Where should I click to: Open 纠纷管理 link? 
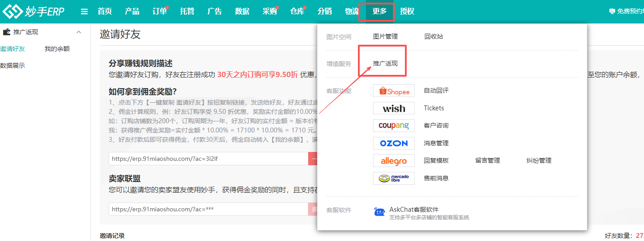point(539,161)
